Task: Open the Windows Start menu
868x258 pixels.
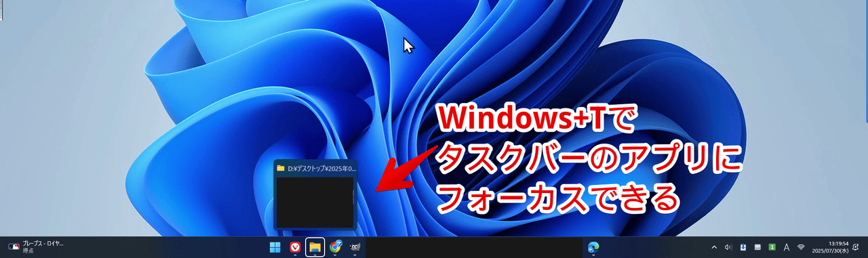Action: pyautogui.click(x=275, y=247)
